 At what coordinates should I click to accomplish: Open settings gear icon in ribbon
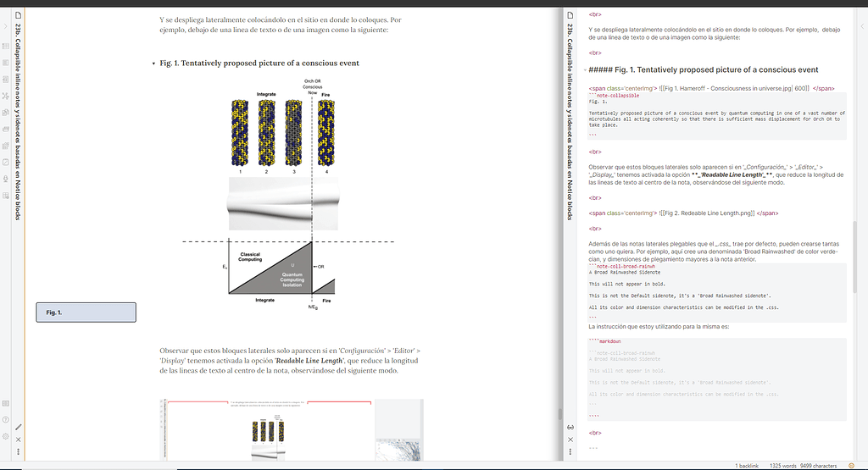point(6,436)
